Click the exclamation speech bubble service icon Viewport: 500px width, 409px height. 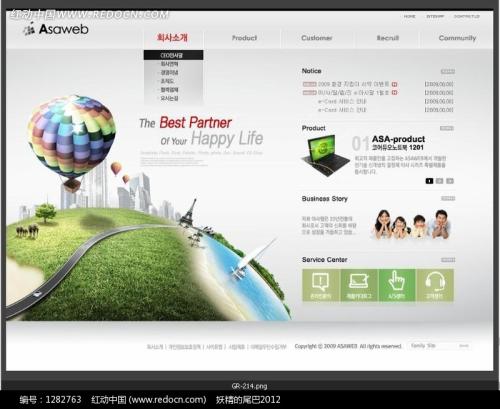pyautogui.click(x=321, y=285)
